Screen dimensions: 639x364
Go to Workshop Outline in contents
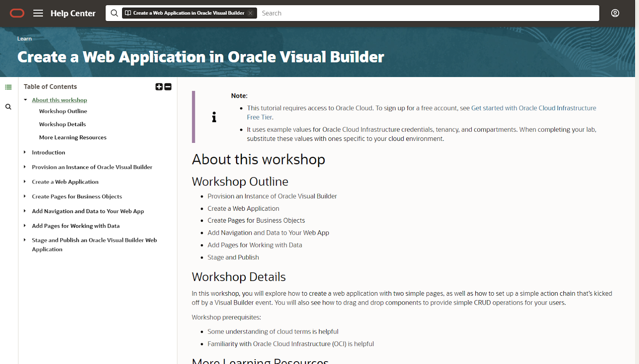[63, 111]
